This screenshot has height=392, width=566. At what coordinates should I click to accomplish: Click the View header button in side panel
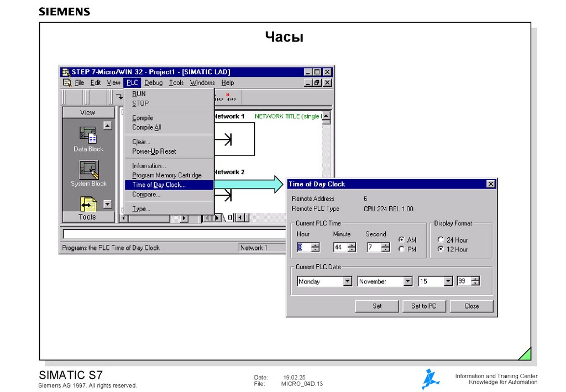(x=88, y=113)
